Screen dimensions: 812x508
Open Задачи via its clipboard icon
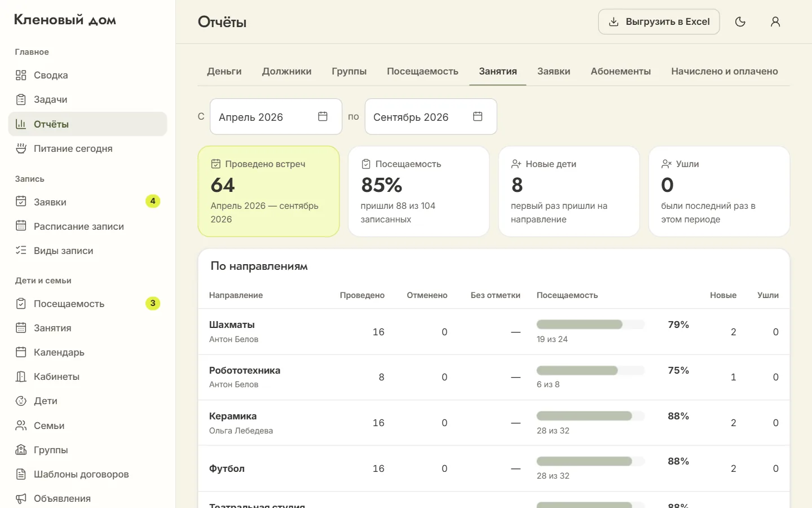(x=21, y=99)
